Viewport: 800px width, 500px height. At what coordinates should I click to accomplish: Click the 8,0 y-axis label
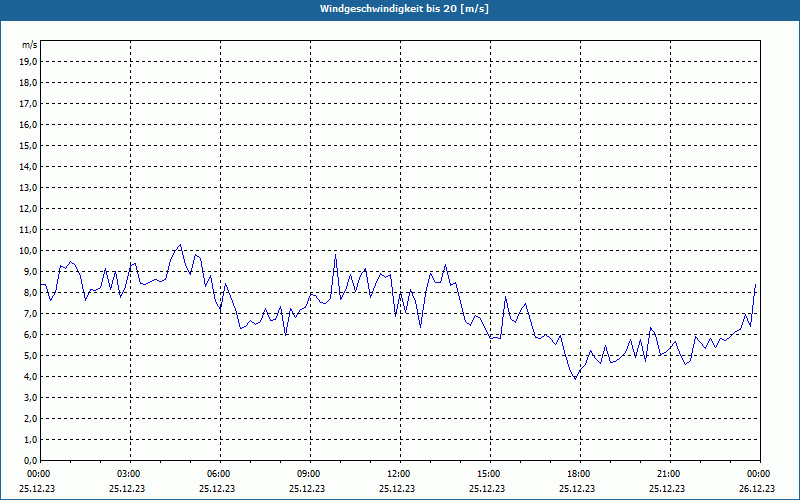[31, 292]
